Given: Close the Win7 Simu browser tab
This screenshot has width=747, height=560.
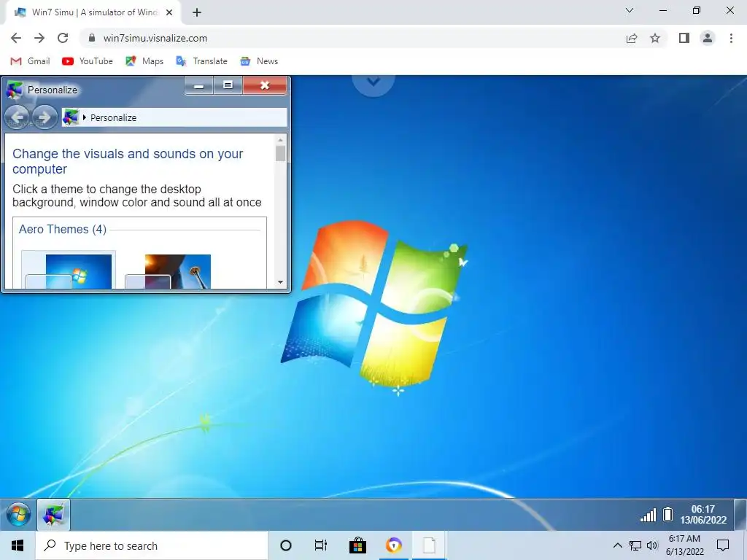Looking at the screenshot, I should pyautogui.click(x=169, y=12).
